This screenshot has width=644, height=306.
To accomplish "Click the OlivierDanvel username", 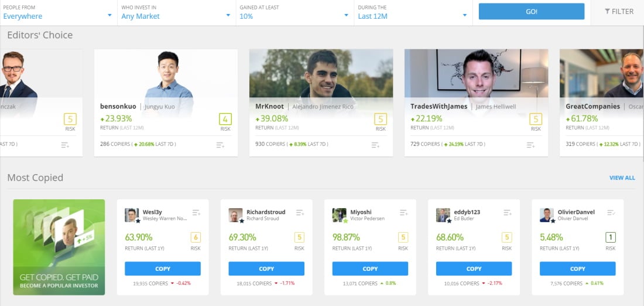I will (576, 212).
